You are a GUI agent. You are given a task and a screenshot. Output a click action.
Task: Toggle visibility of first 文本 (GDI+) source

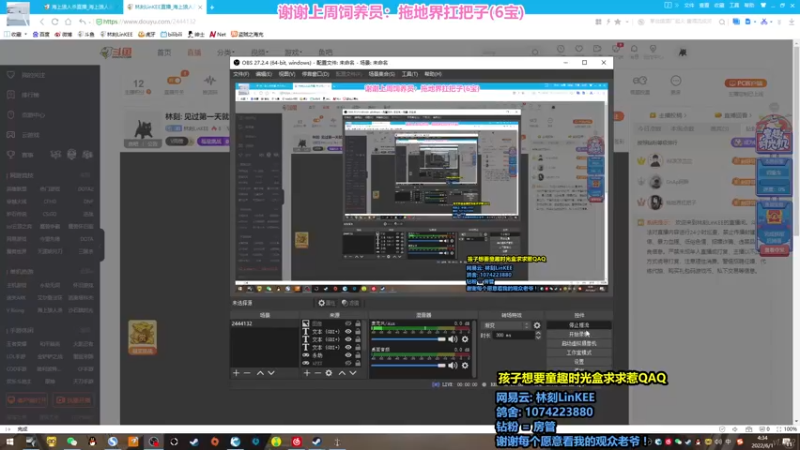tap(348, 332)
